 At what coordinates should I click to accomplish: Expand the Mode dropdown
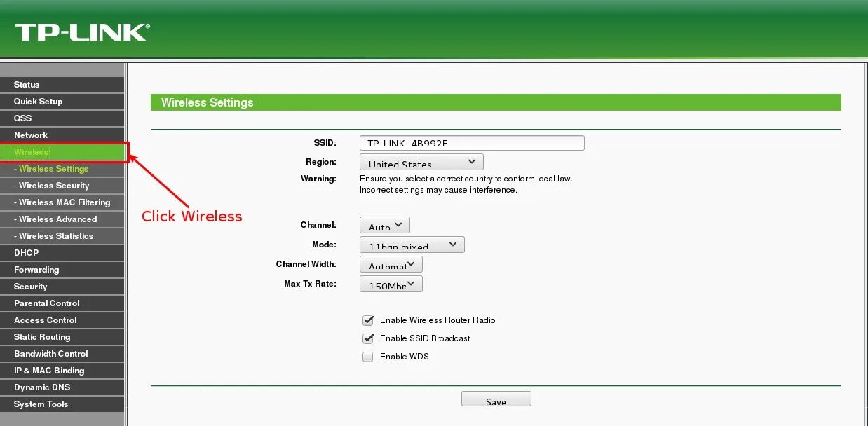point(412,245)
